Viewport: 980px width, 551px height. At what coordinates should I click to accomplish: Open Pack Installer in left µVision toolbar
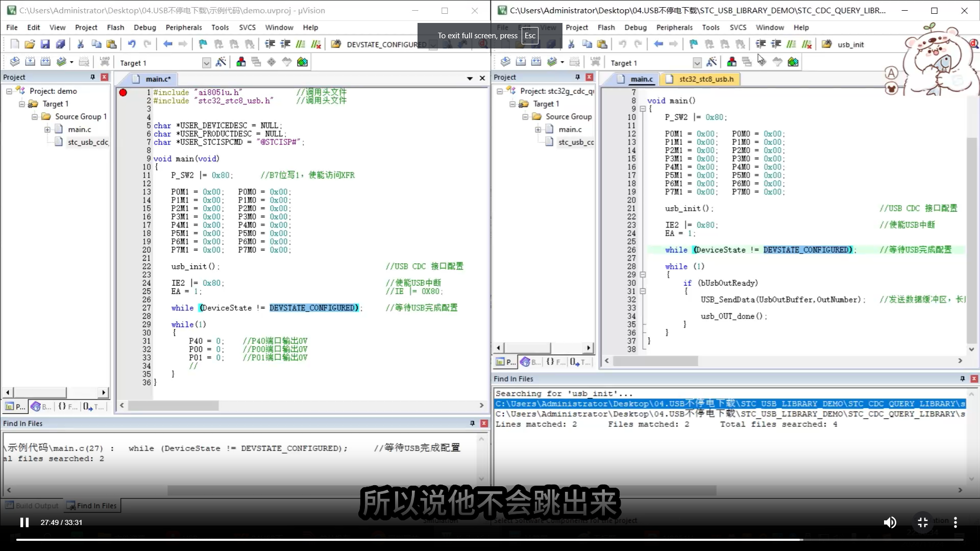[302, 62]
